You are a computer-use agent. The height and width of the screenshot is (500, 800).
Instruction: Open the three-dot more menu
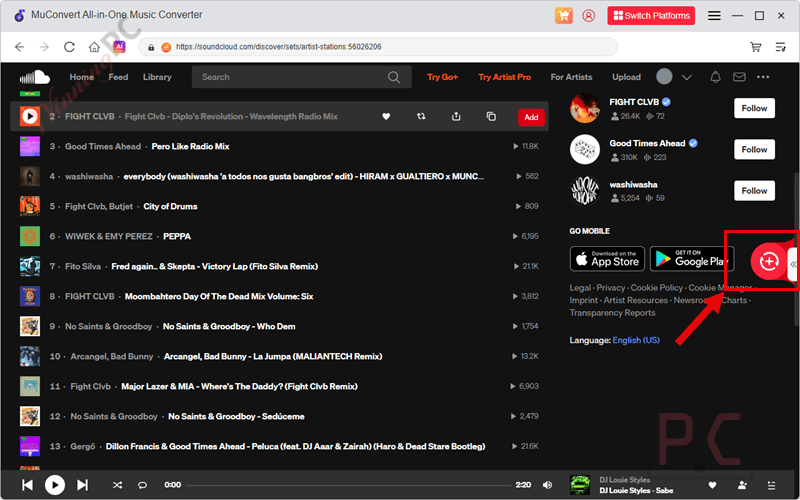click(763, 77)
